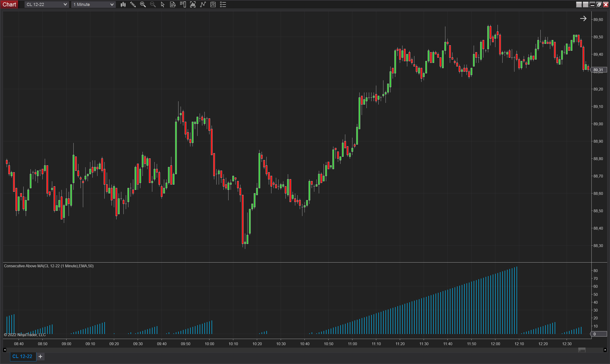The image size is (610, 364).
Task: Click the 89,60 price axis label
Action: coord(598,20)
